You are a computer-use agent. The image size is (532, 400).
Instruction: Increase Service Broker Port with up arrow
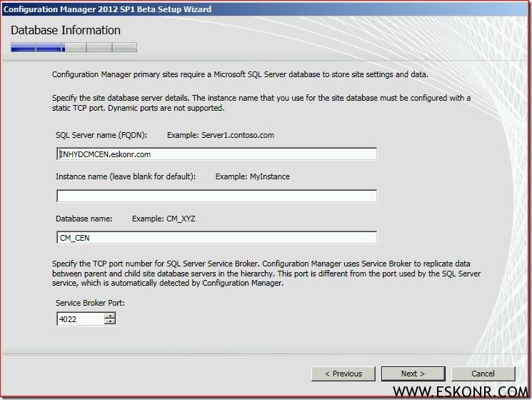point(110,316)
